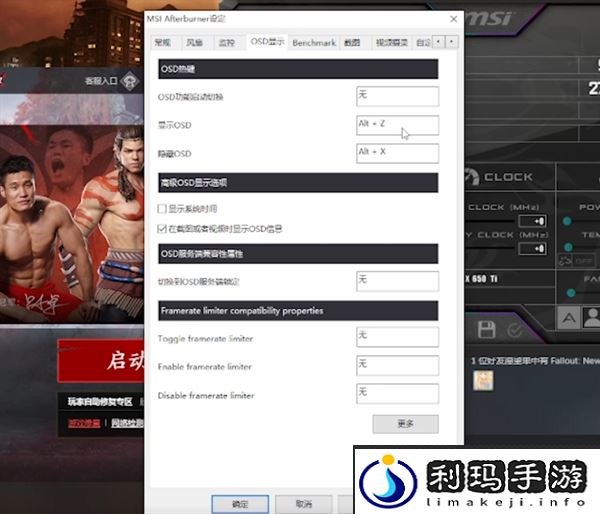Viewport: 600px width, 514px height.
Task: Click the Disable framerate limiter hotkey field
Action: pyautogui.click(x=398, y=394)
